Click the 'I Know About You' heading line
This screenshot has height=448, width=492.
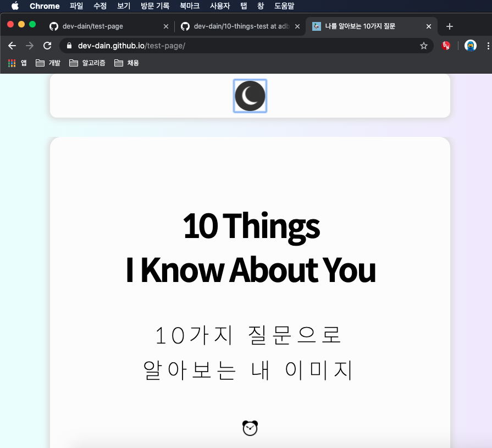pyautogui.click(x=250, y=270)
